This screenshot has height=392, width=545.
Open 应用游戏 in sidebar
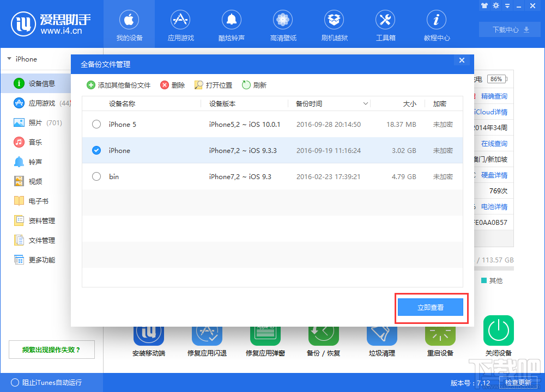(35, 103)
